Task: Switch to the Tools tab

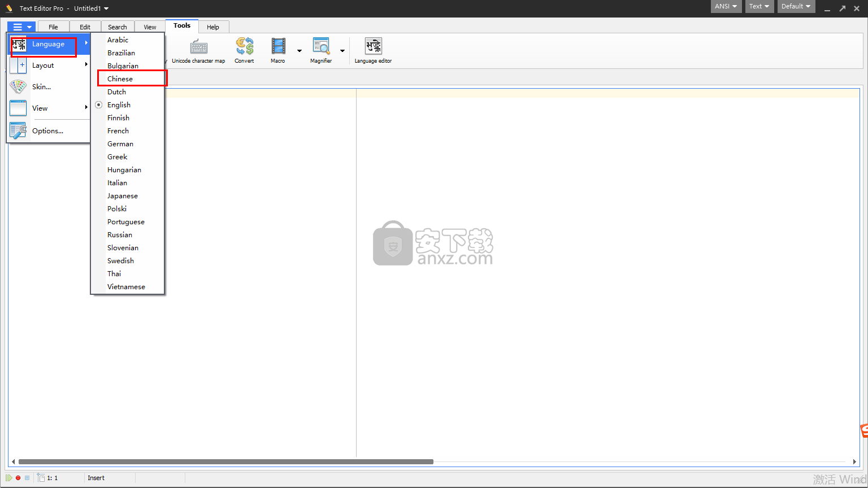Action: click(182, 26)
